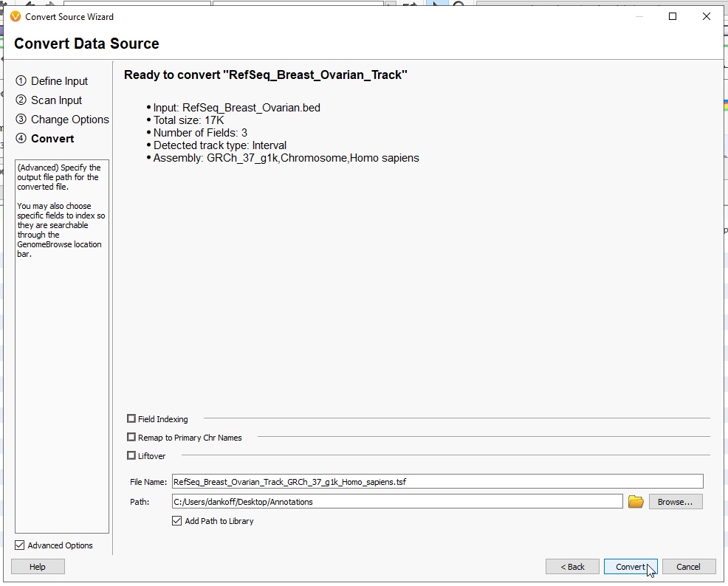Click the zoom magnifier icon in background toolbar
The image size is (728, 586).
click(459, 4)
